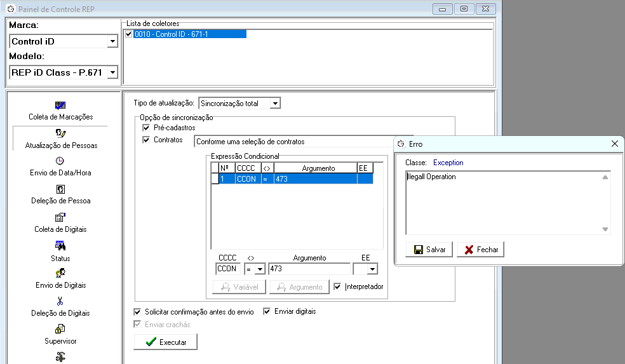Viewport: 625px width, 364px height.
Task: Expand Tipo de atualização dropdown
Action: (x=274, y=104)
